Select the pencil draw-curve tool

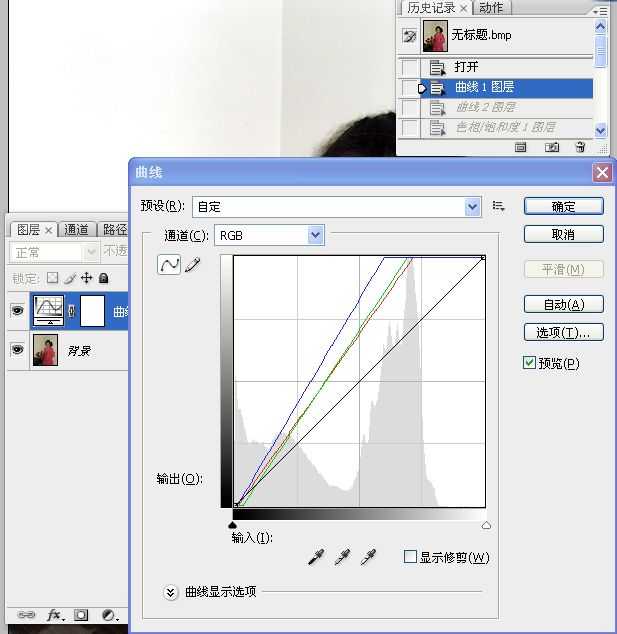pyautogui.click(x=193, y=265)
